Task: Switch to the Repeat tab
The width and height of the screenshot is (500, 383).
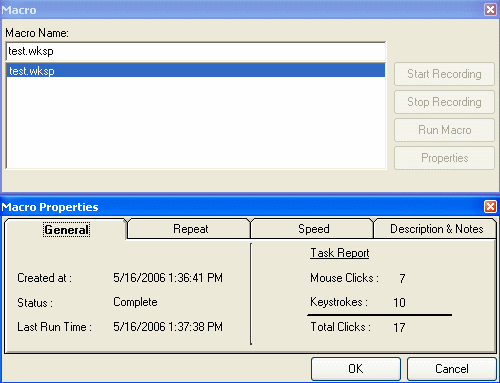Action: point(190,229)
